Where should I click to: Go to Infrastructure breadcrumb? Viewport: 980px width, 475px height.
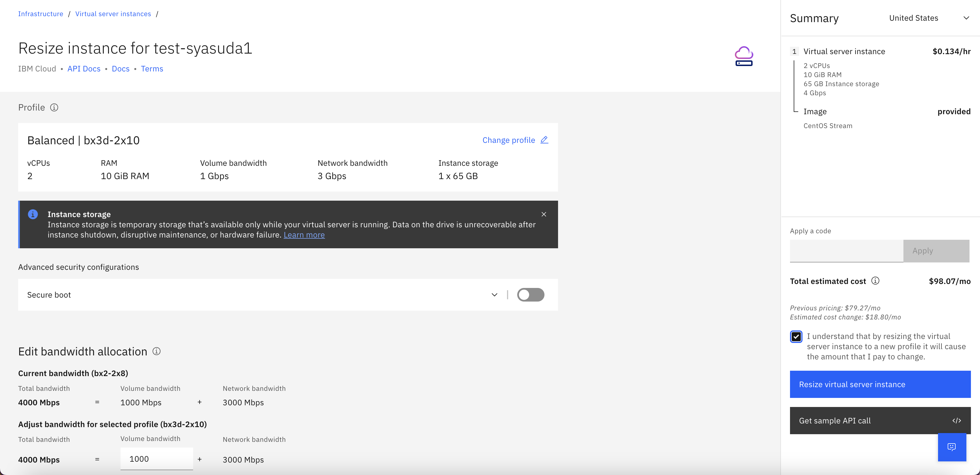coord(41,14)
